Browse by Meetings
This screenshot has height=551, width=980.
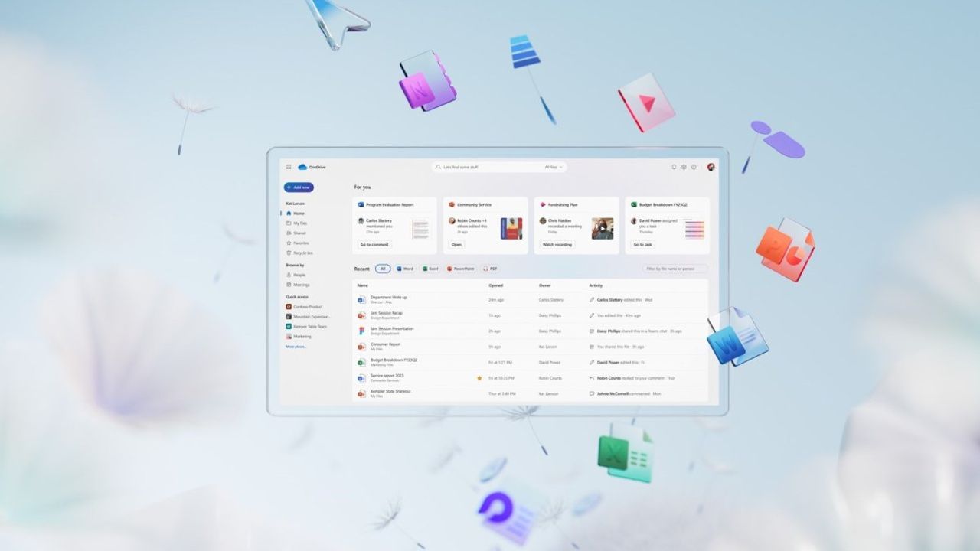click(x=298, y=285)
